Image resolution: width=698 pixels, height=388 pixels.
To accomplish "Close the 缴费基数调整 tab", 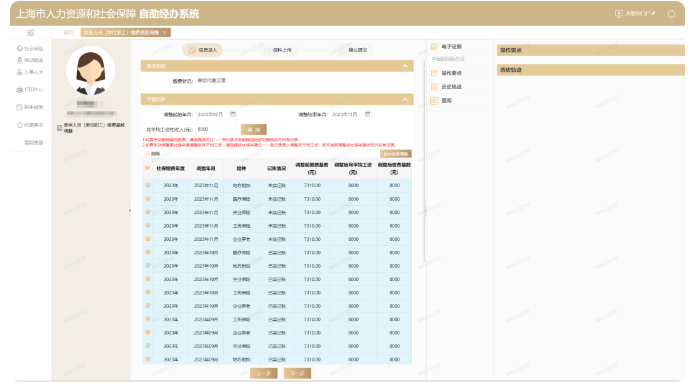I will point(164,32).
